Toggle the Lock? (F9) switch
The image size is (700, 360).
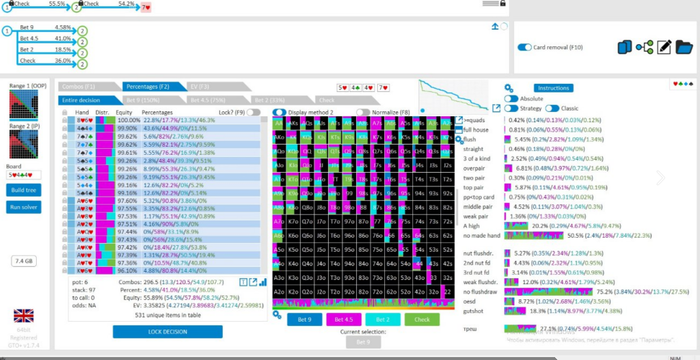pyautogui.click(x=254, y=113)
